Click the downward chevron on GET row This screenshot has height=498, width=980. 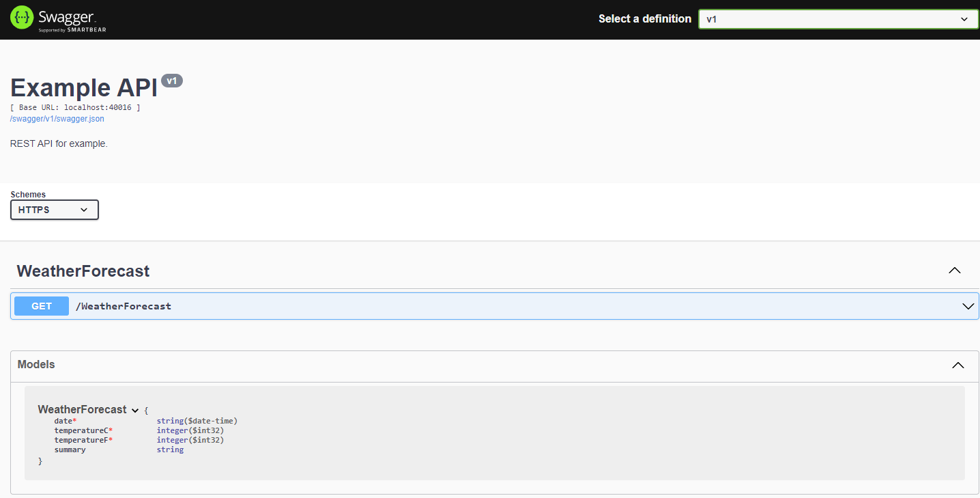pyautogui.click(x=968, y=305)
